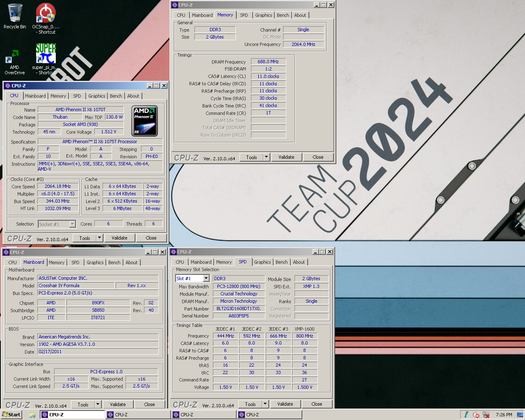
Task: Open the Memory tab in the Mainboard window
Action: (57, 262)
